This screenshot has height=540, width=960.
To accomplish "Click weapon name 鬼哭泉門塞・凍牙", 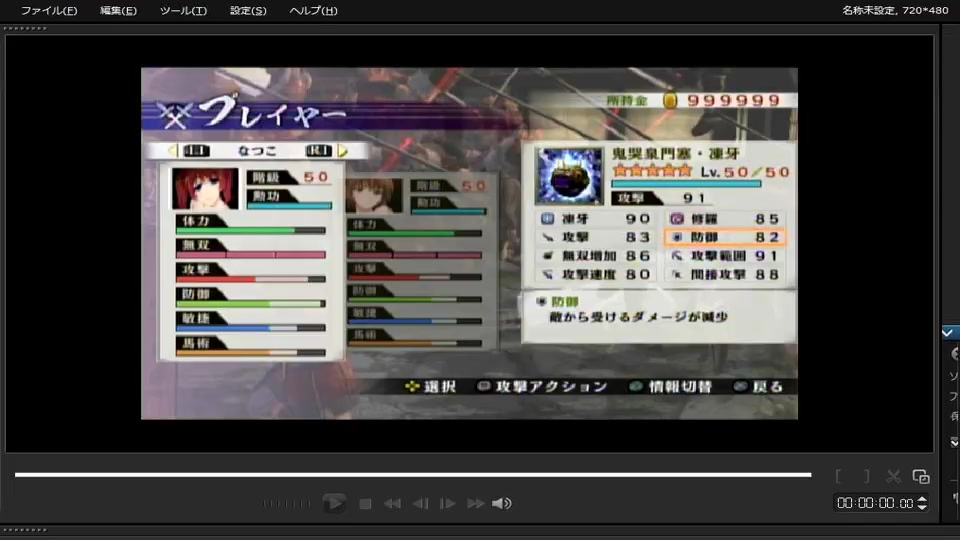I will pos(675,154).
